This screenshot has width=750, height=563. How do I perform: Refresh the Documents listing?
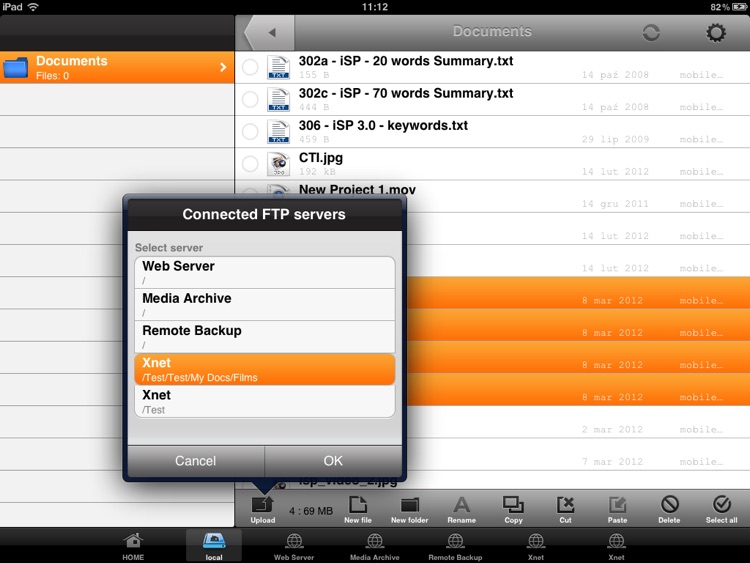651,33
